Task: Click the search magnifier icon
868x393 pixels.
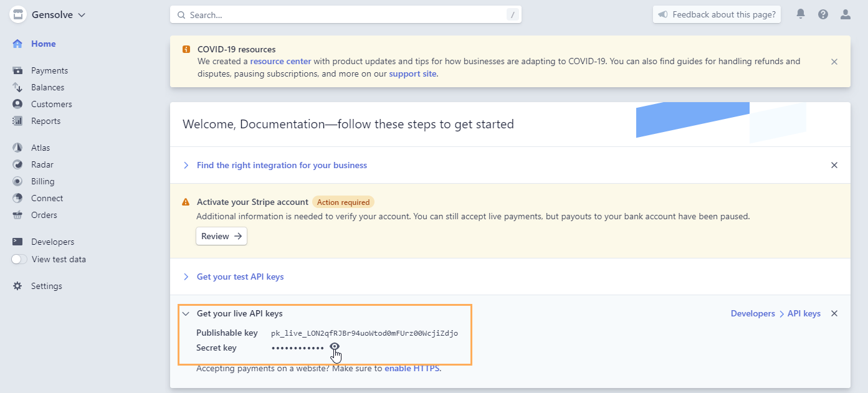Action: click(x=181, y=14)
